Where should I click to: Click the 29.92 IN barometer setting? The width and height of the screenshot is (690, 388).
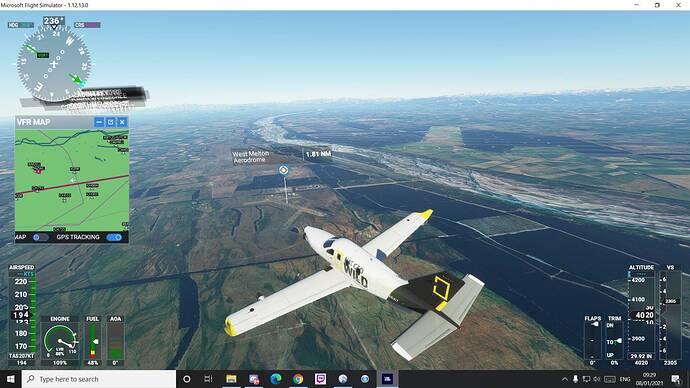641,356
